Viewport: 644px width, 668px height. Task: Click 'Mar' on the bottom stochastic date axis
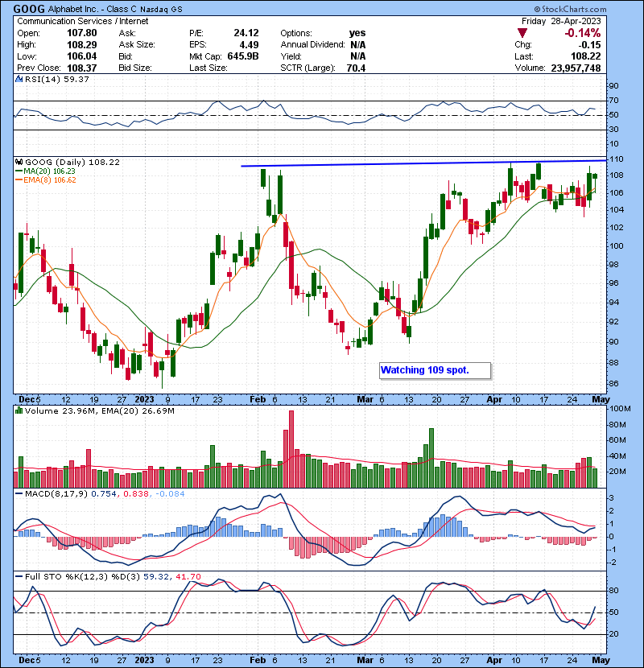click(x=365, y=660)
